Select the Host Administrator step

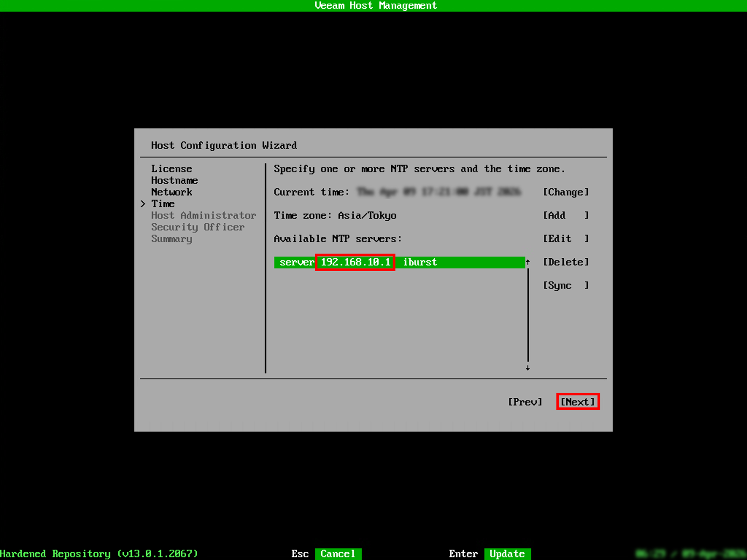(x=204, y=215)
